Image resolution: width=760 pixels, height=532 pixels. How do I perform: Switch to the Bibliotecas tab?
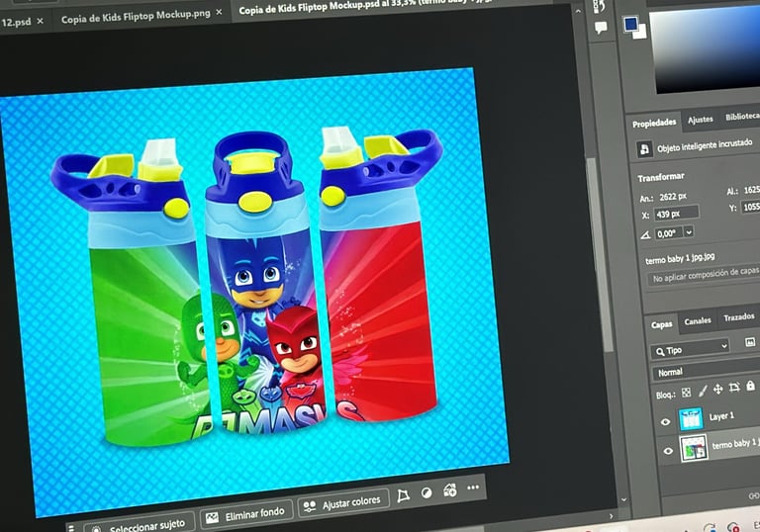coord(742,117)
